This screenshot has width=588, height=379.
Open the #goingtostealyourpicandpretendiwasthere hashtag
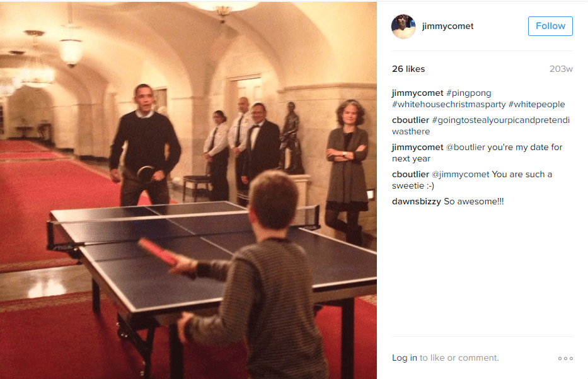[481, 125]
